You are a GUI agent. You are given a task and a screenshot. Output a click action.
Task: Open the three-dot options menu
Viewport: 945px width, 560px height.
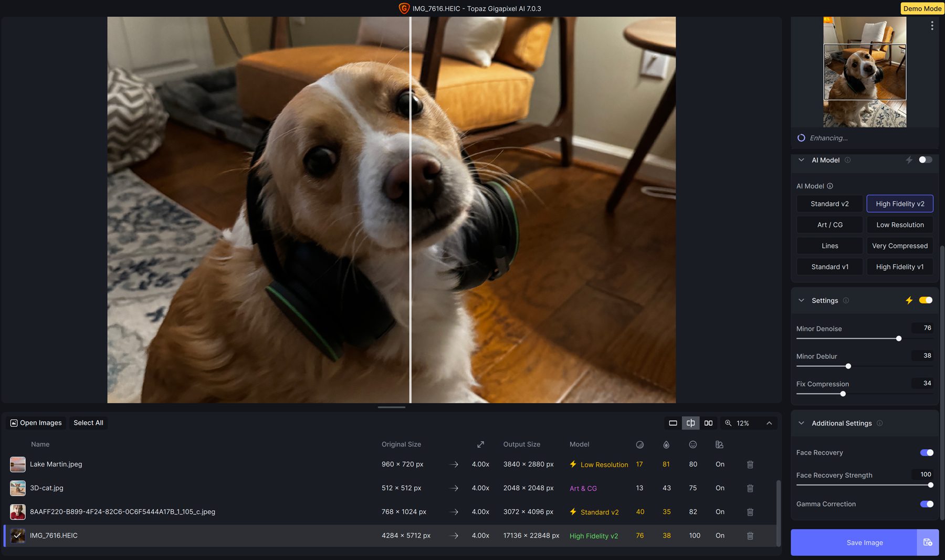(932, 26)
